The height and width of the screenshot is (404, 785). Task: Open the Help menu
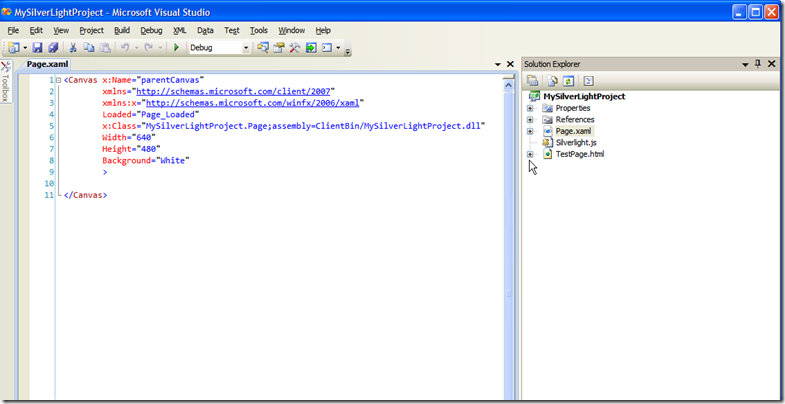(x=323, y=31)
